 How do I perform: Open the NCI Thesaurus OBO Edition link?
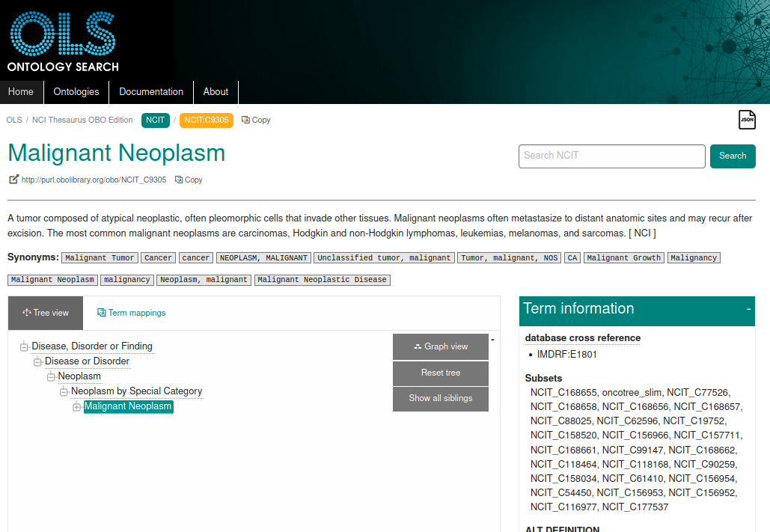pyautogui.click(x=82, y=120)
